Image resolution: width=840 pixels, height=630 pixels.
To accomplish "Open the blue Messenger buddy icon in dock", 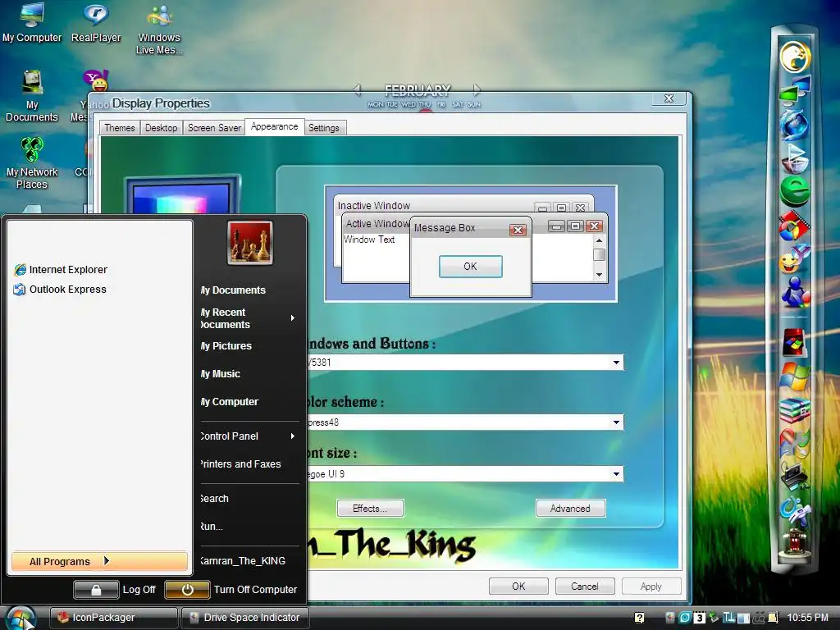I will pos(795,293).
